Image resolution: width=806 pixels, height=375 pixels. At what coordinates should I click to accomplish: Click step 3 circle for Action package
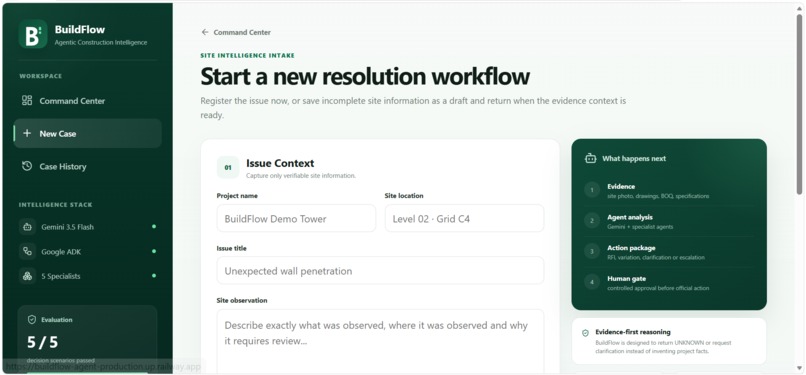592,251
